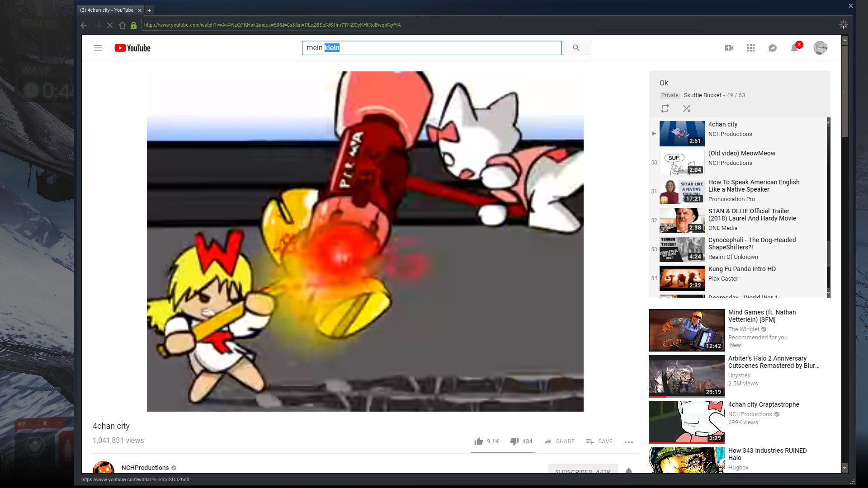Click the thumbs down dislike button
Image resolution: width=868 pixels, height=488 pixels.
[x=514, y=441]
